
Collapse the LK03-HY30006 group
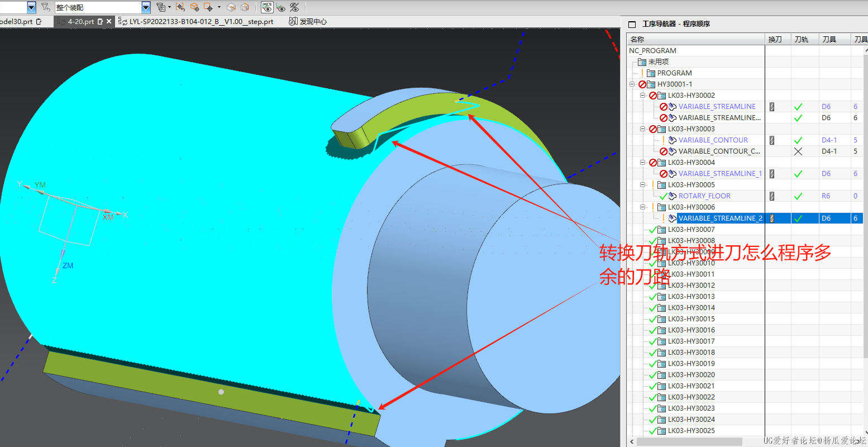(643, 207)
